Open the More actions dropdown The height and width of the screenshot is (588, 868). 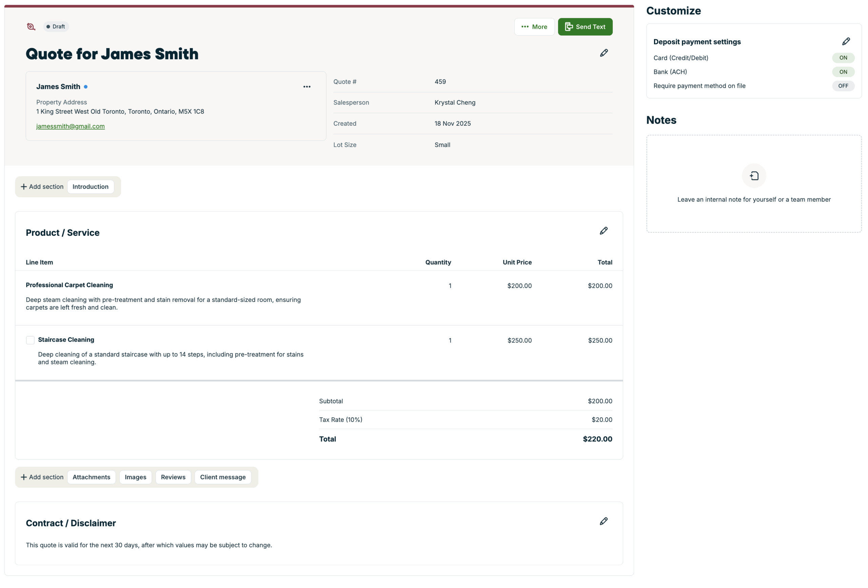534,27
